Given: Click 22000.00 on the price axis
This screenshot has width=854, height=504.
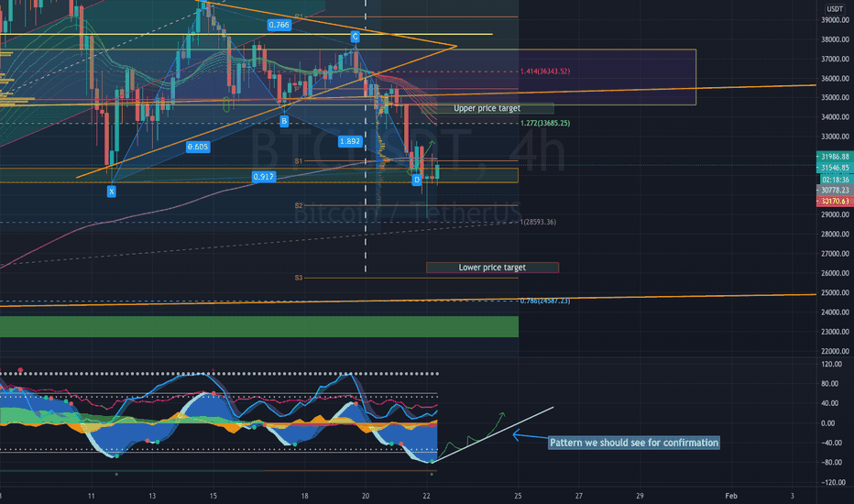Looking at the screenshot, I should click(835, 352).
